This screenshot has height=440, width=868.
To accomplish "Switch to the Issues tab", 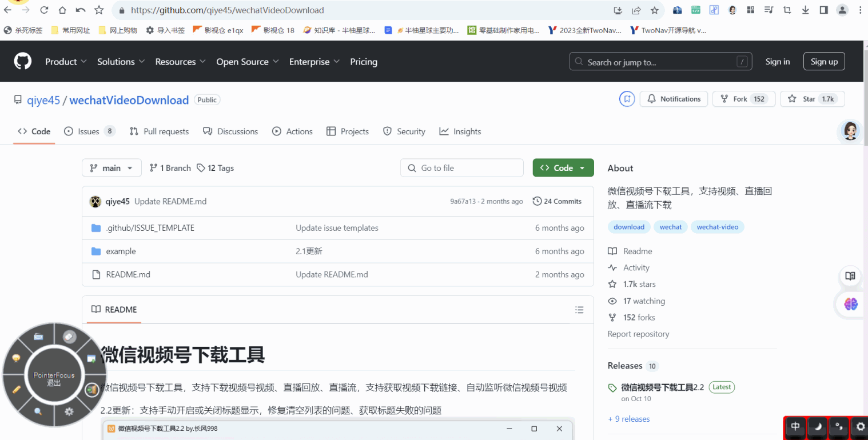I will (x=90, y=131).
